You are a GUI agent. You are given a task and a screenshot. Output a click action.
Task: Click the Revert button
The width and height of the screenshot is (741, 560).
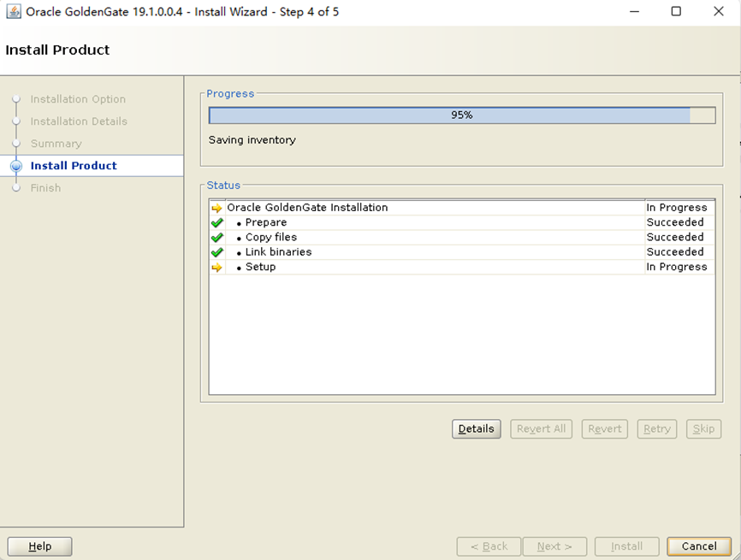[605, 428]
